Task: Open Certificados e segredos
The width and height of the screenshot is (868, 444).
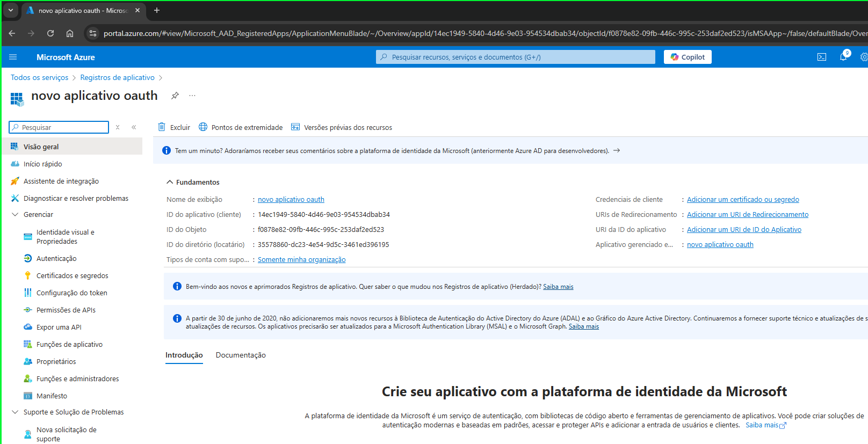Action: point(72,275)
